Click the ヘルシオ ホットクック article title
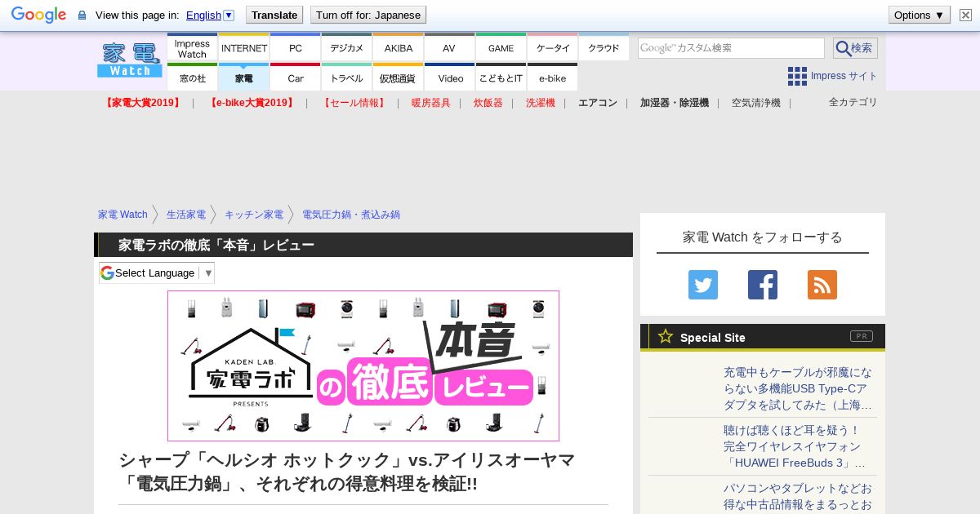Viewport: 980px width, 514px height. (347, 472)
